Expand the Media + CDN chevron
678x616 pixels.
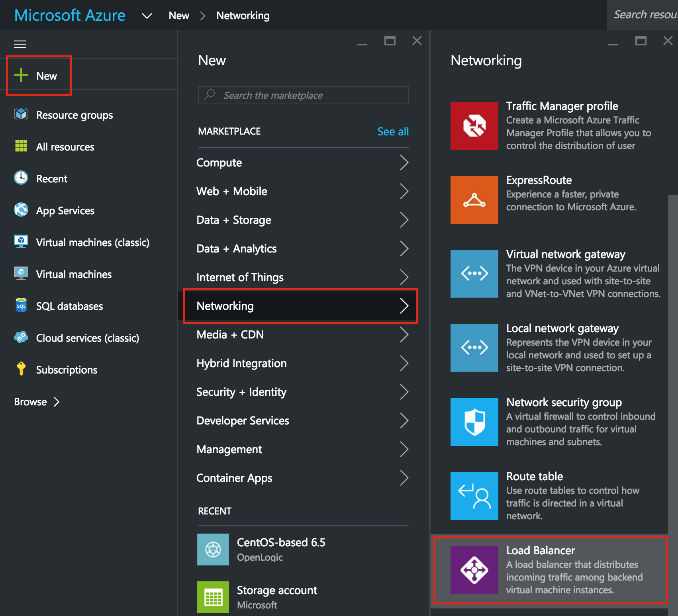point(404,334)
